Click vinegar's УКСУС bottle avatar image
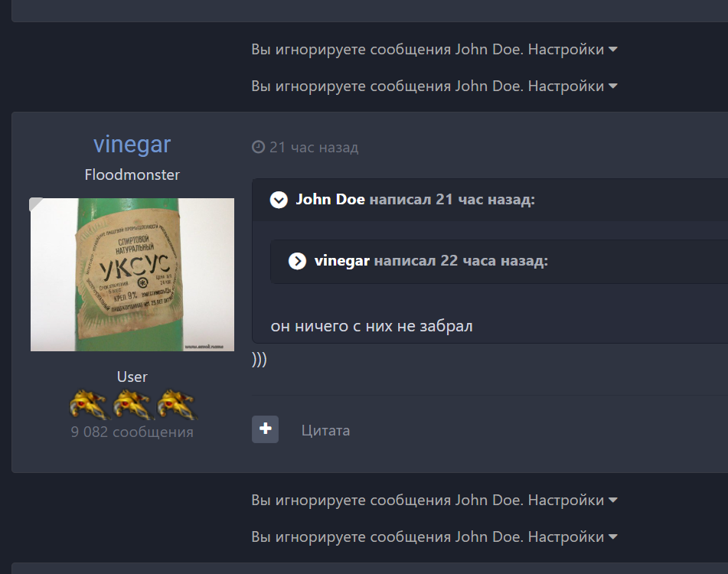The height and width of the screenshot is (574, 728). pyautogui.click(x=132, y=274)
